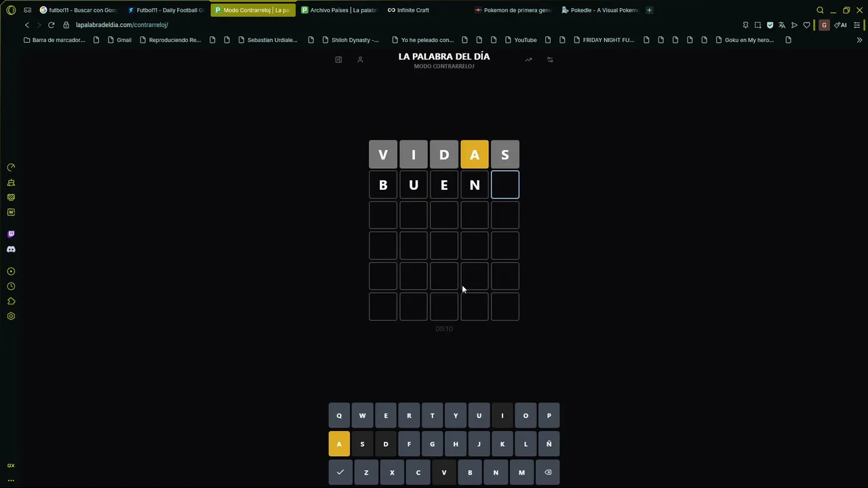The height and width of the screenshot is (488, 868).
Task: Switch to Pokedle tab
Action: 600,10
